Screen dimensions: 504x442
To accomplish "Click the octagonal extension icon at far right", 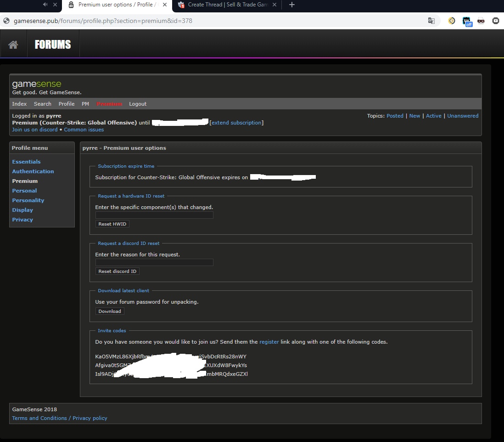I will pos(496,21).
